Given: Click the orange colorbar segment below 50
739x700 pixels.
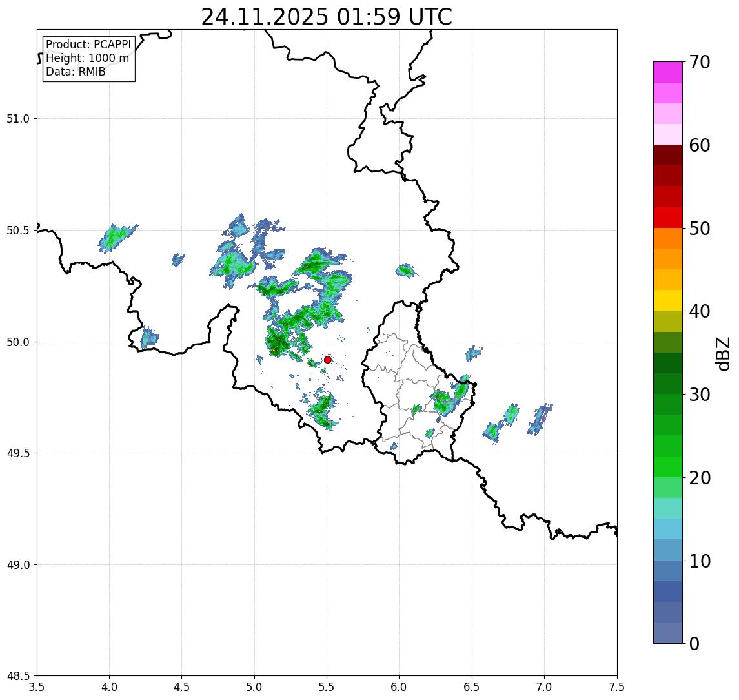Looking at the screenshot, I should coord(668,239).
